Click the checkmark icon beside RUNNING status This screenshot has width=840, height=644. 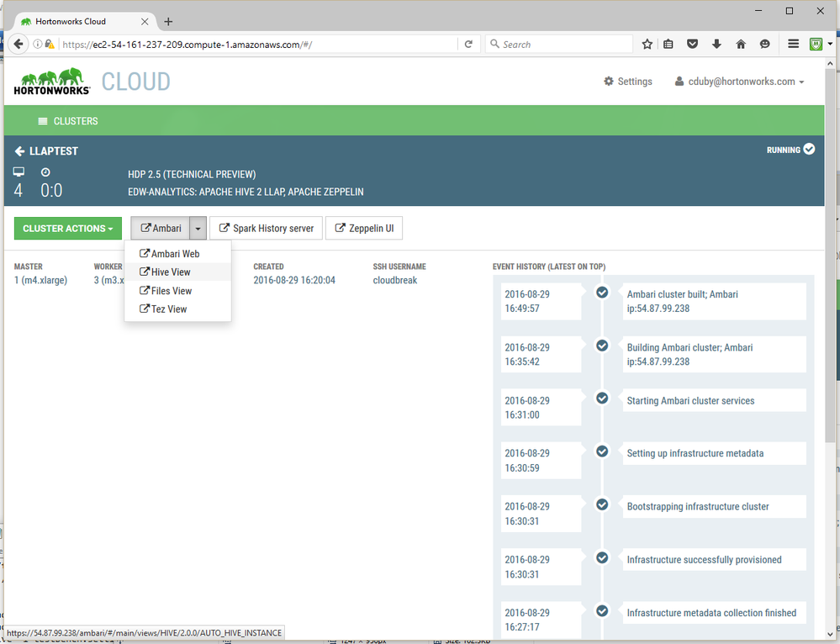click(809, 150)
